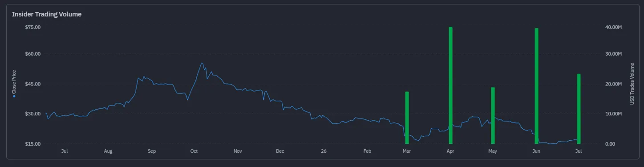Click the Insider Trading Volume title
644x167 pixels.
[47, 14]
